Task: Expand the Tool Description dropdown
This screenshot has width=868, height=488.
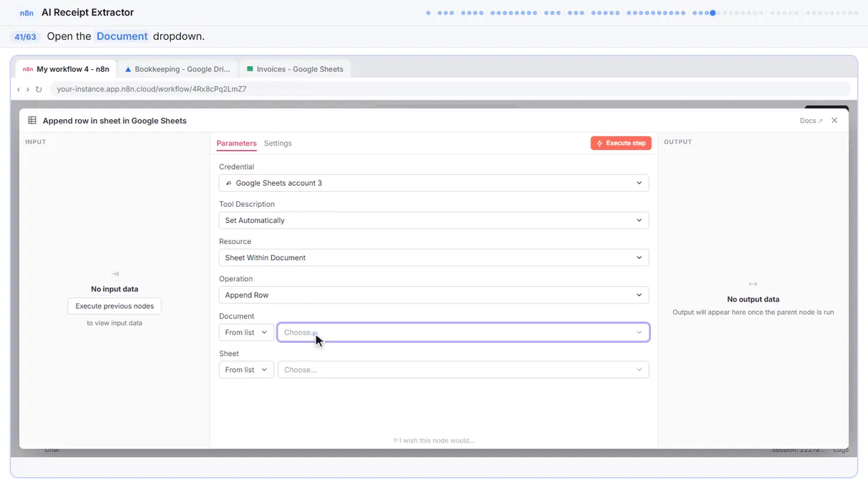Action: pos(433,220)
